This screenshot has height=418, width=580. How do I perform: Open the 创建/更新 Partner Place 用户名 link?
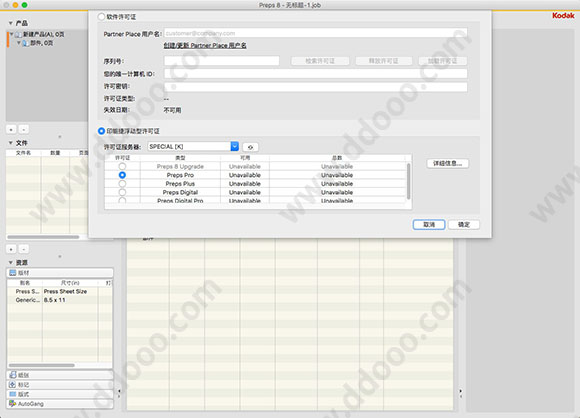(x=205, y=45)
